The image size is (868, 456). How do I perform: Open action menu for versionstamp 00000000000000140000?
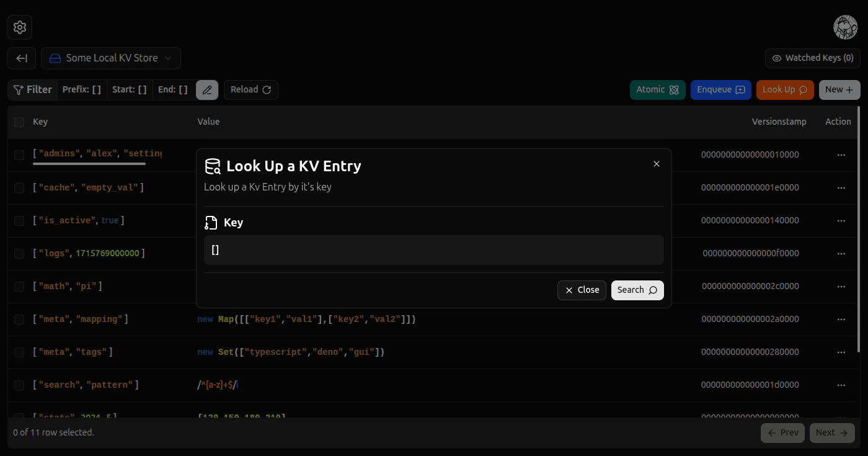point(841,221)
